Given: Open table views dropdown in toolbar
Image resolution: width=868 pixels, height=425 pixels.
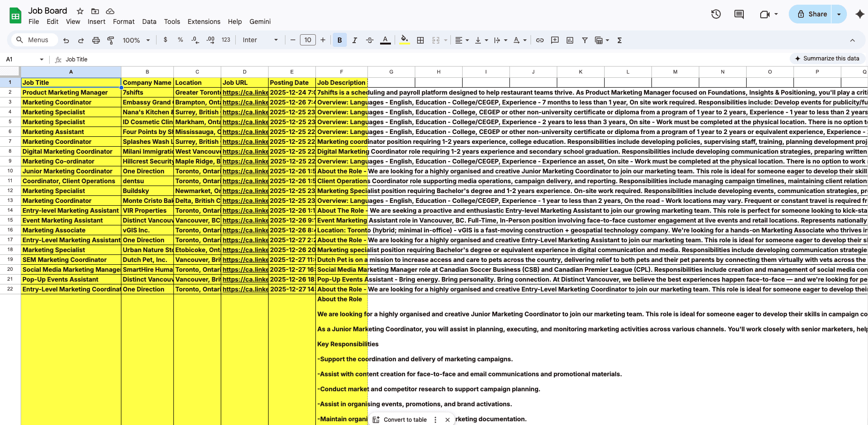Looking at the screenshot, I should (x=602, y=40).
